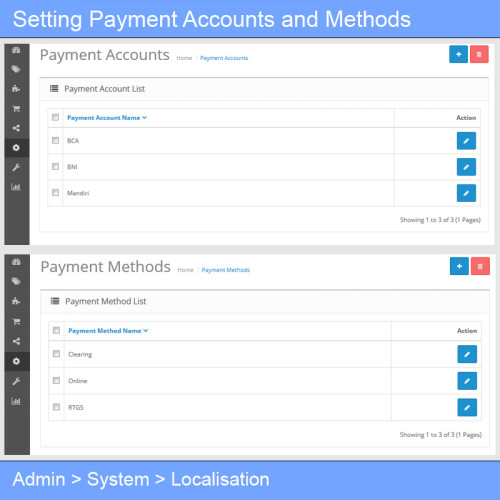Tick the Online payment method checkbox
Screen dimensions: 500x500
56,380
